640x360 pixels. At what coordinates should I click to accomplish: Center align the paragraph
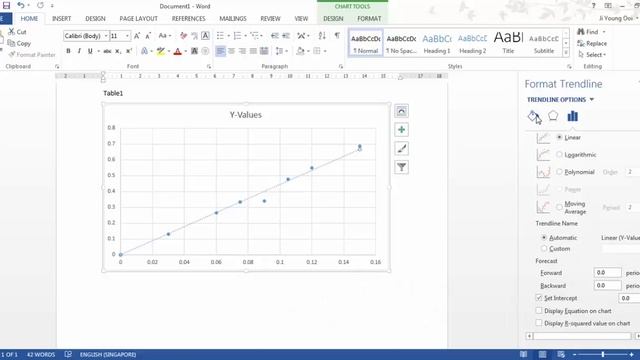231,51
